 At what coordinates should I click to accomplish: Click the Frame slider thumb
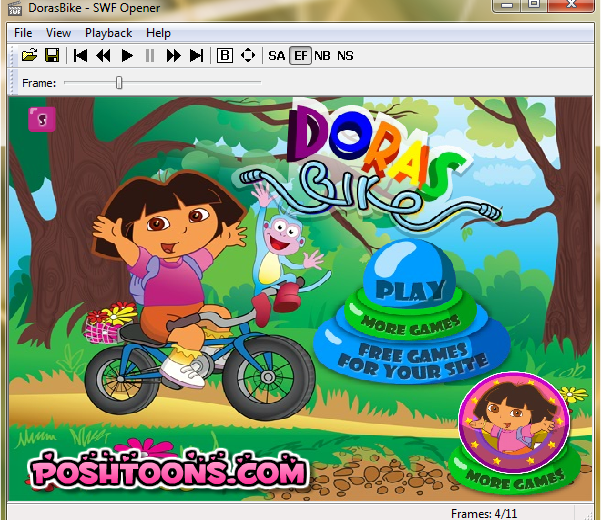point(119,82)
